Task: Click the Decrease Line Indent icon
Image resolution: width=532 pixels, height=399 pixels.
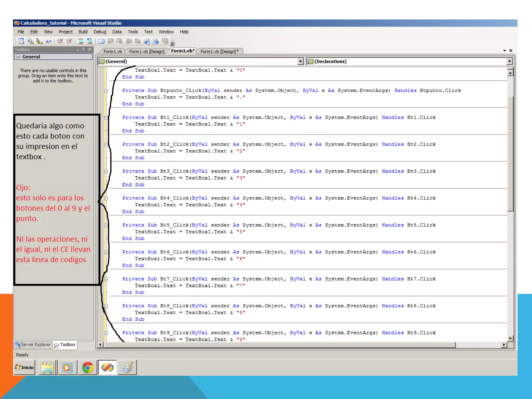Action: pos(60,41)
